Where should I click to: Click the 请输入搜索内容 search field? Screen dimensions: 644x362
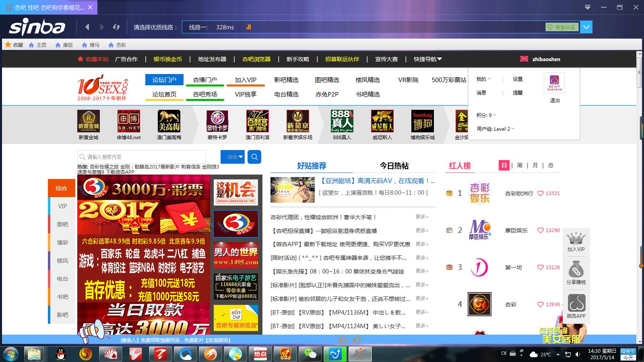[142, 157]
